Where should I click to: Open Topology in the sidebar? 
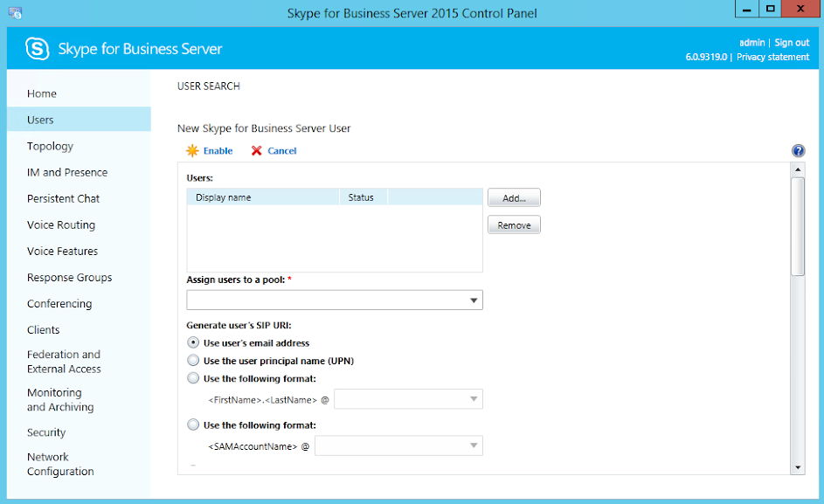pos(50,146)
